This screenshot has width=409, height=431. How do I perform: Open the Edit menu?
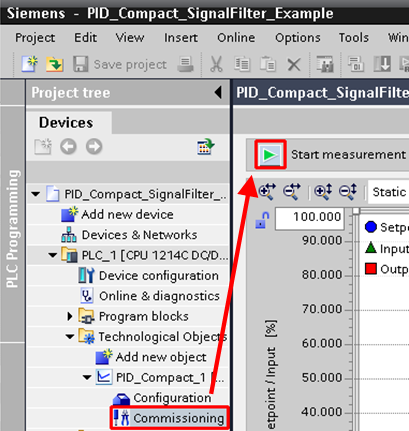point(85,37)
